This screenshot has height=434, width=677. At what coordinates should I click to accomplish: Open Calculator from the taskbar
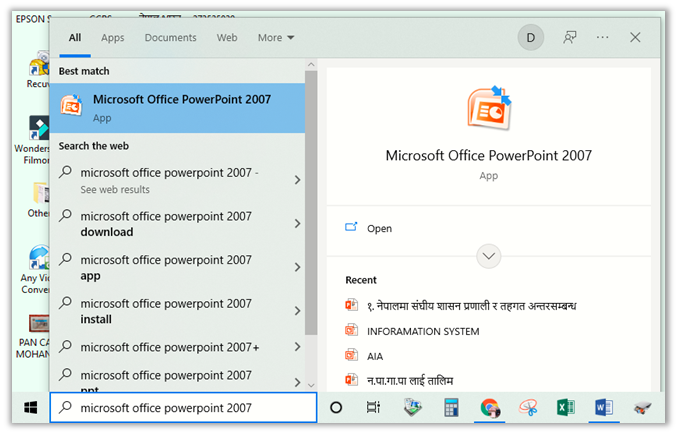pos(451,407)
